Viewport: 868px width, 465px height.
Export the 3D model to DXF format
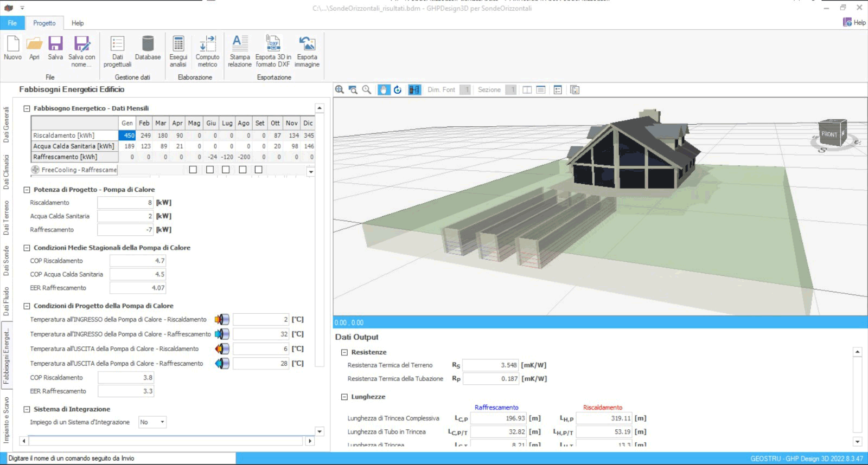click(x=273, y=44)
